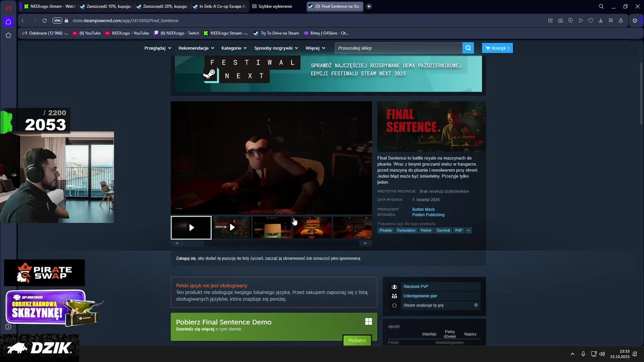Switch to Zaoszczędź 20% tab
644x362 pixels.
click(x=162, y=7)
